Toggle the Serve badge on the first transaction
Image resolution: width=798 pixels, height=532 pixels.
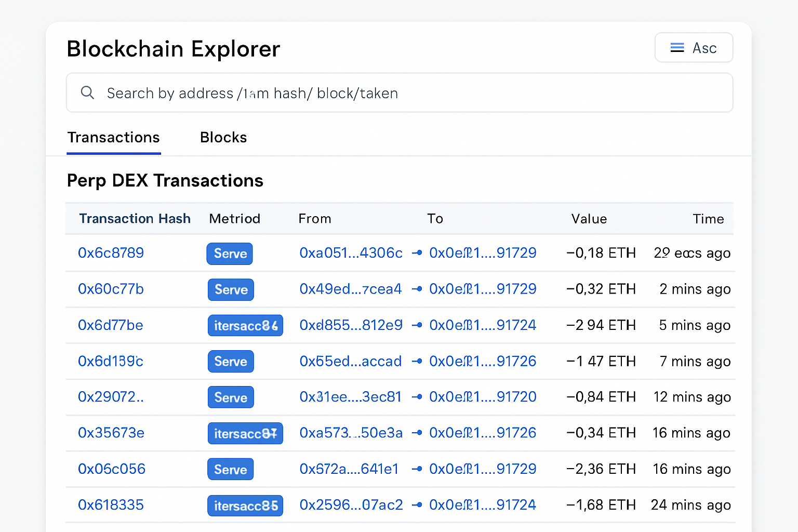pos(230,254)
